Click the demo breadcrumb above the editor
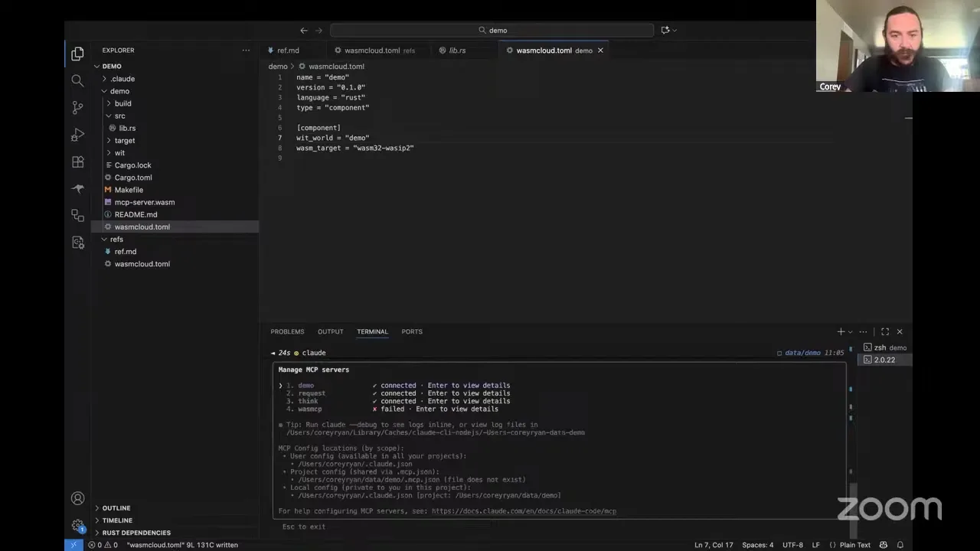The width and height of the screenshot is (980, 551). [278, 67]
